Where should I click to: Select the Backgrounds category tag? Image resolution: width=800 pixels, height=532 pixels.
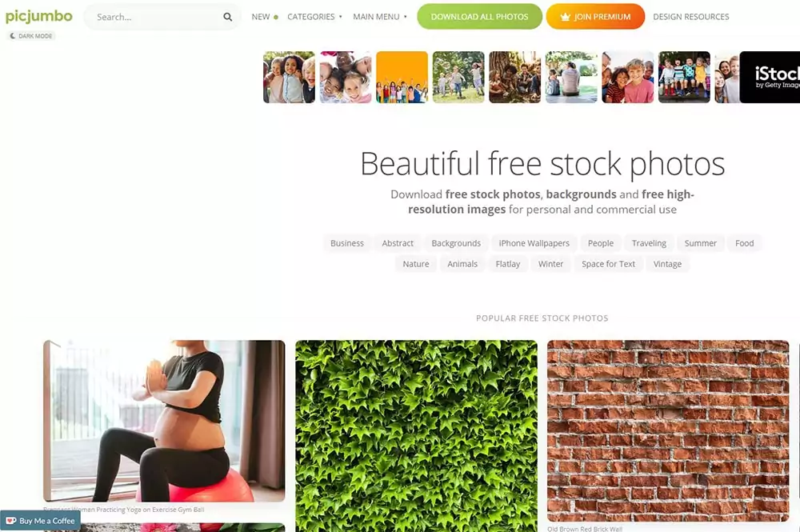[456, 243]
